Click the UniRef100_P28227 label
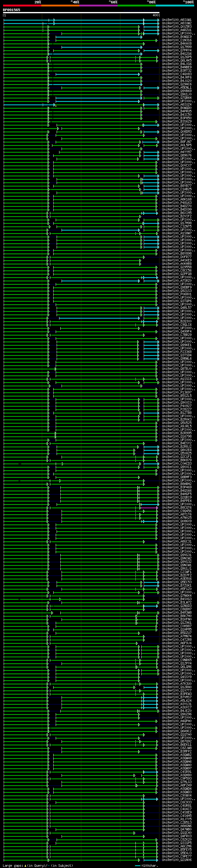 coord(176,410)
